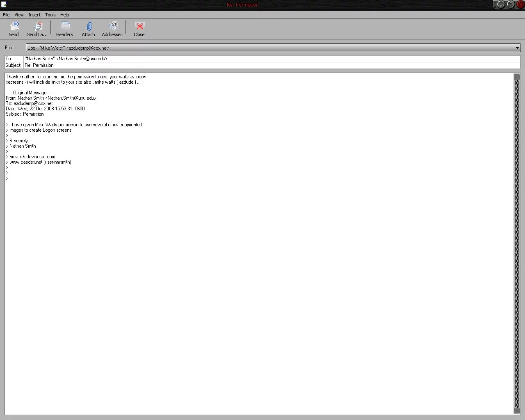Open the Insert menu

pyautogui.click(x=34, y=15)
